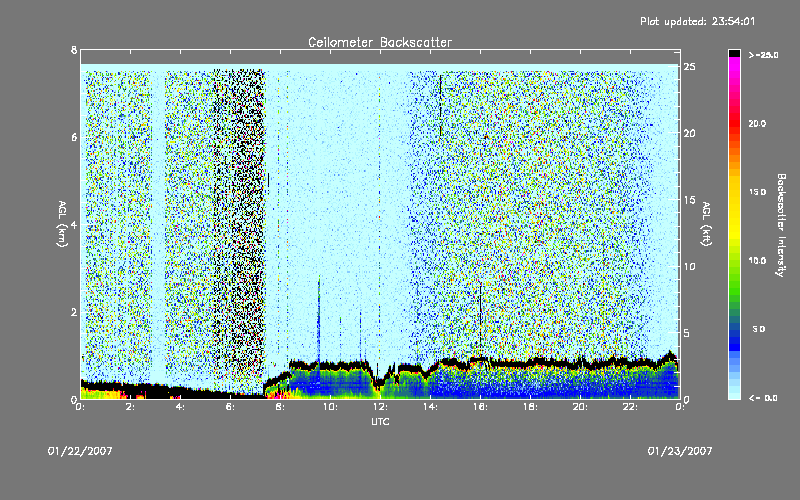
Task: Click the 20 kft tick on right axis
Action: [x=690, y=133]
